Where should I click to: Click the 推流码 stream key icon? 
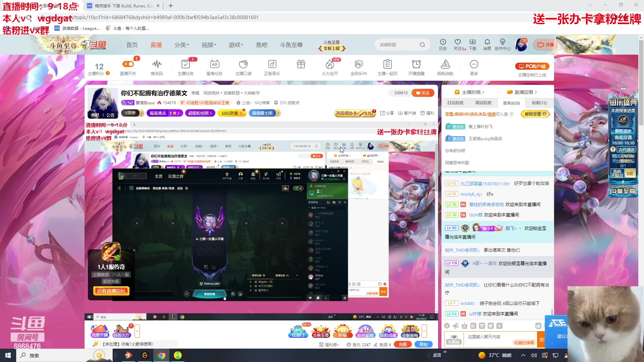157,64
